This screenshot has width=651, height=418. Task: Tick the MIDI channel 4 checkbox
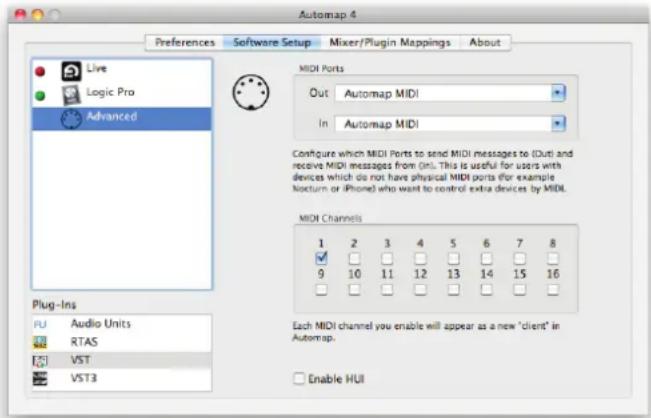(x=420, y=259)
